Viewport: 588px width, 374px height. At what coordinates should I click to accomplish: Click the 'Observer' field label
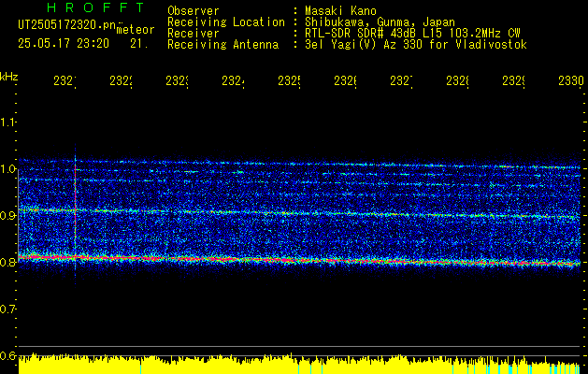(194, 10)
